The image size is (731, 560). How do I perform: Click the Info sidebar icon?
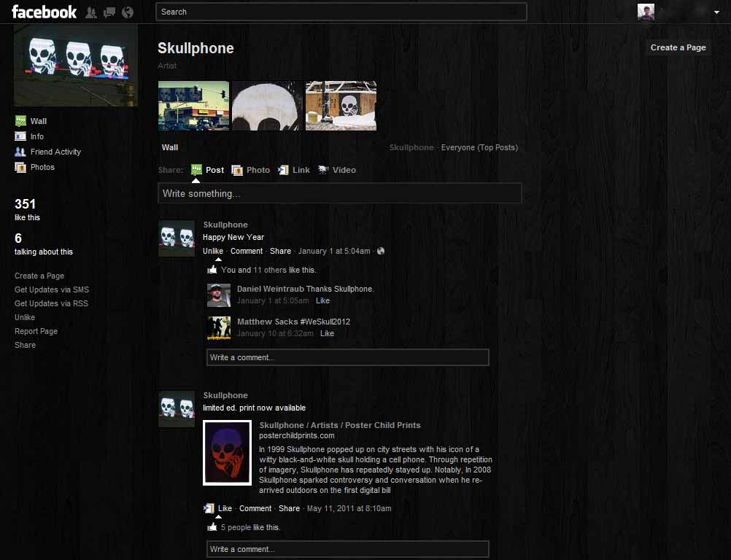pos(20,136)
